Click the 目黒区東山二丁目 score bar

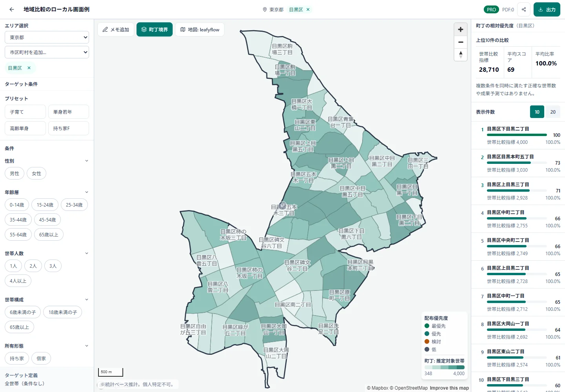tap(517, 358)
